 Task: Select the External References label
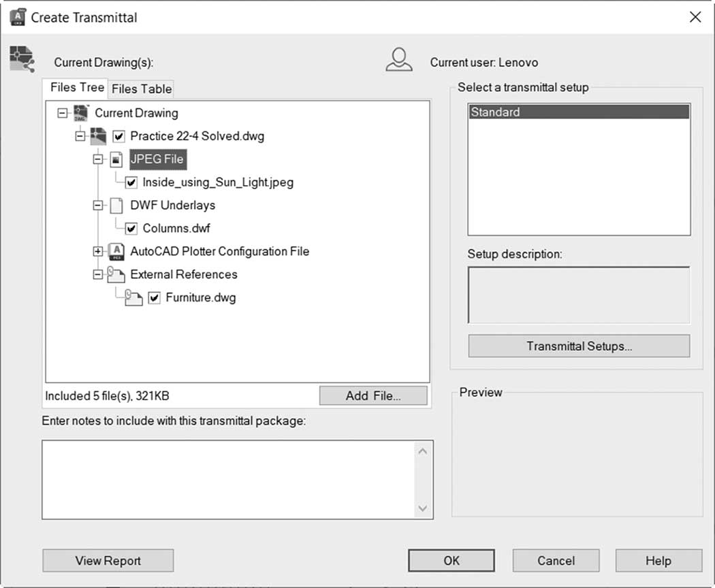pos(184,274)
